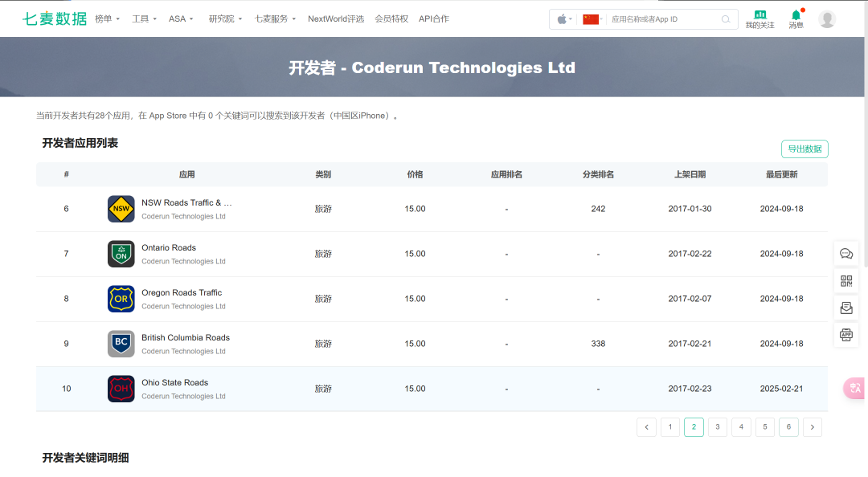Click the 价格 column header
The width and height of the screenshot is (868, 477).
tap(415, 174)
